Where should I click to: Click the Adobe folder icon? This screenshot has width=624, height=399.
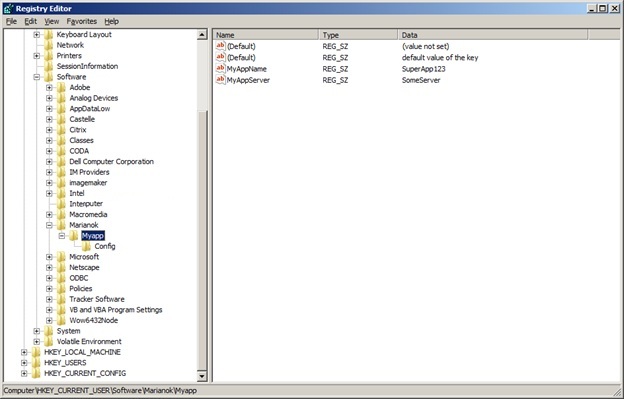click(x=61, y=88)
